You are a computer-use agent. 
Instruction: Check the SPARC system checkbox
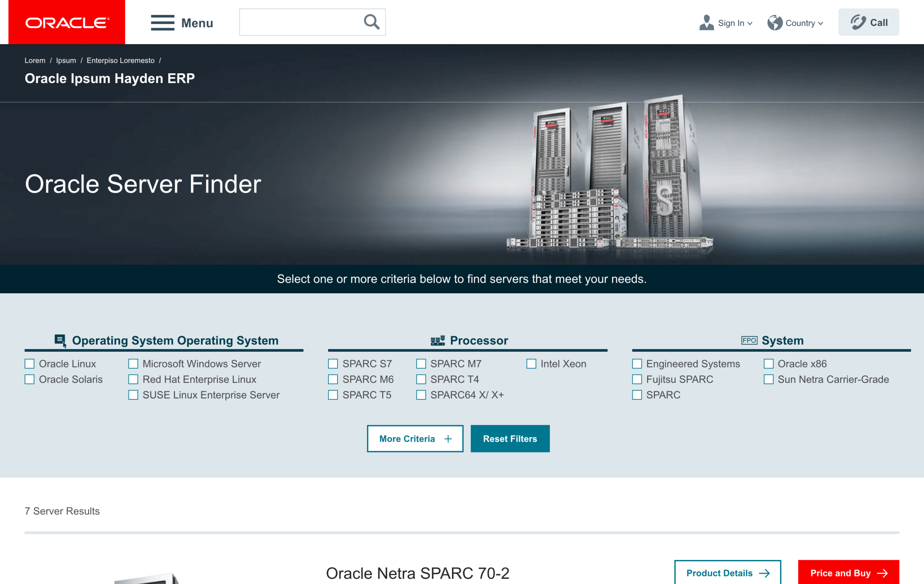coord(637,395)
